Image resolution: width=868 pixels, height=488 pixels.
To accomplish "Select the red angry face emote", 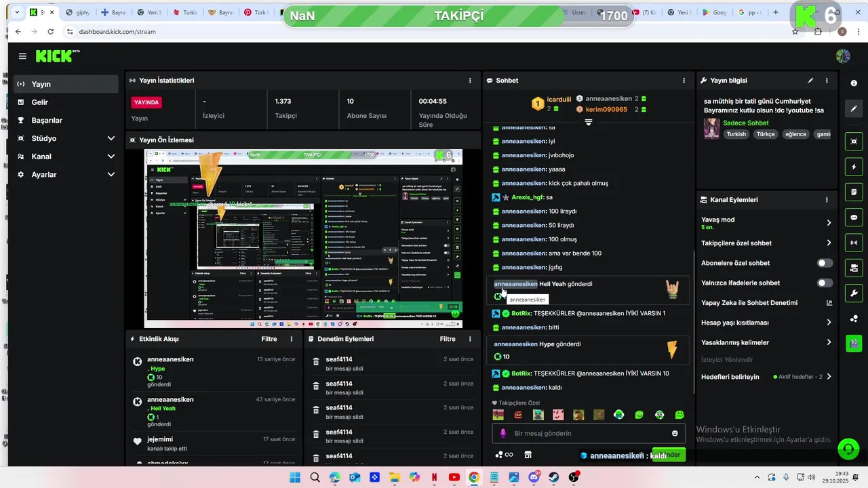I will (x=518, y=415).
